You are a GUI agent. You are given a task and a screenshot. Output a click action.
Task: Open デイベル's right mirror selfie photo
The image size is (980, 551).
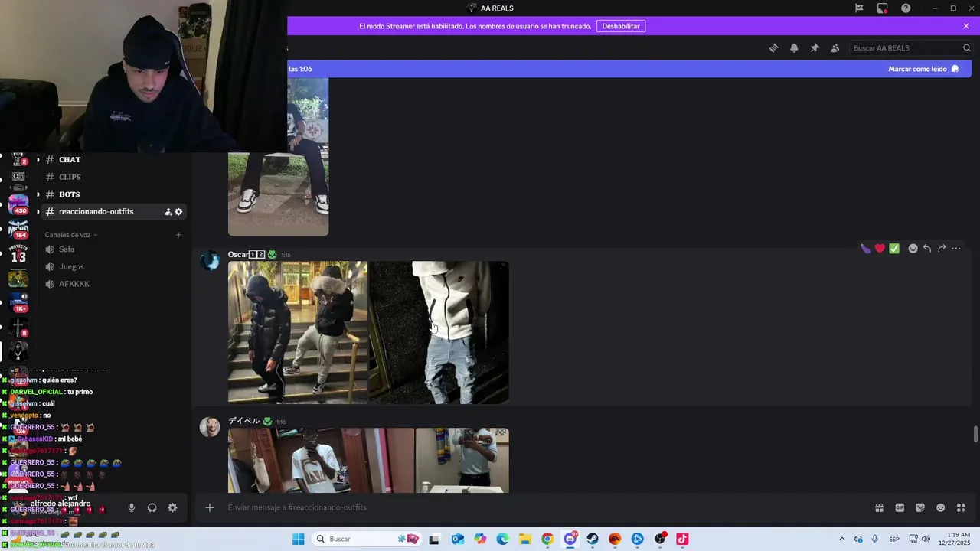462,460
